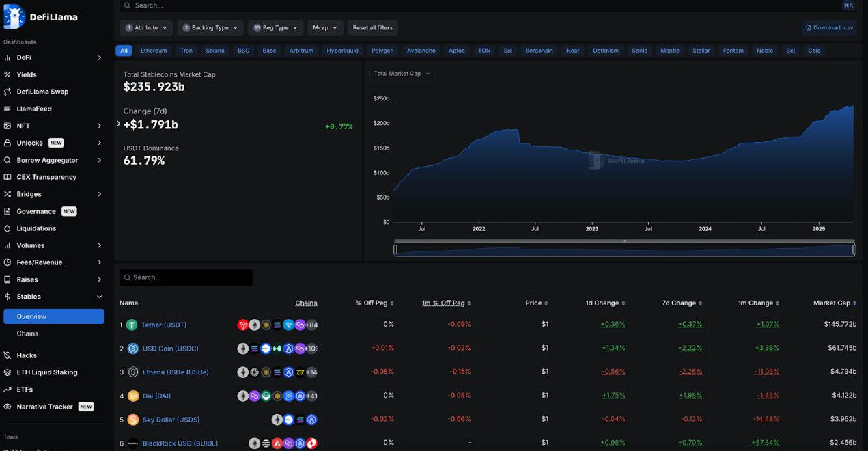Sort table by Market Cap column
The image size is (868, 451).
(835, 303)
